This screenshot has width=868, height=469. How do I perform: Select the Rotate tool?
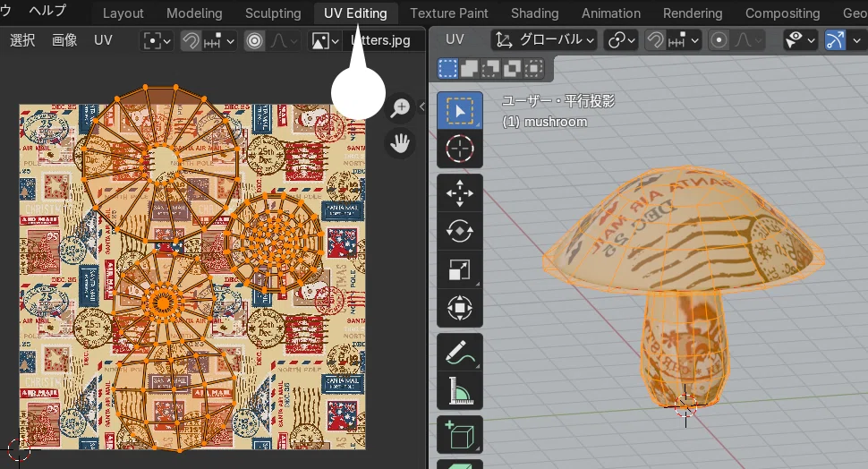pos(459,232)
